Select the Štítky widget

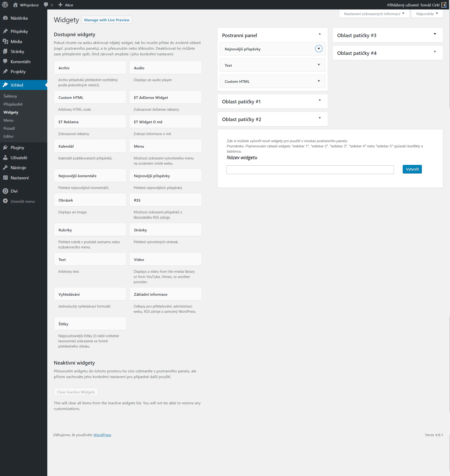pos(90,324)
